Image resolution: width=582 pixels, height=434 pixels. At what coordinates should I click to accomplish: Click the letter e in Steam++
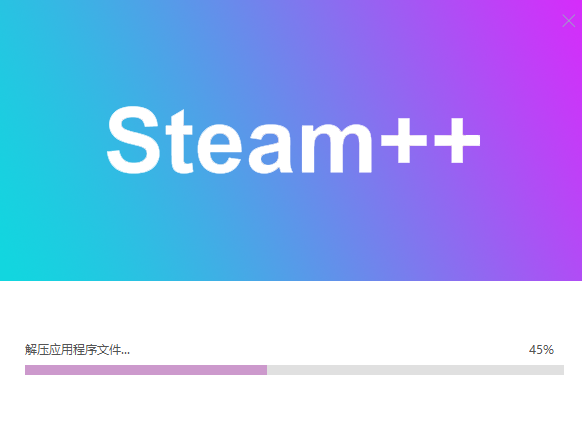[x=220, y=147]
